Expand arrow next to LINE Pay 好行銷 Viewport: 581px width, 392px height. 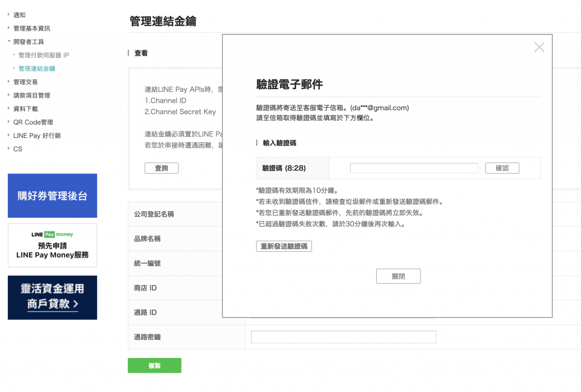click(x=9, y=135)
